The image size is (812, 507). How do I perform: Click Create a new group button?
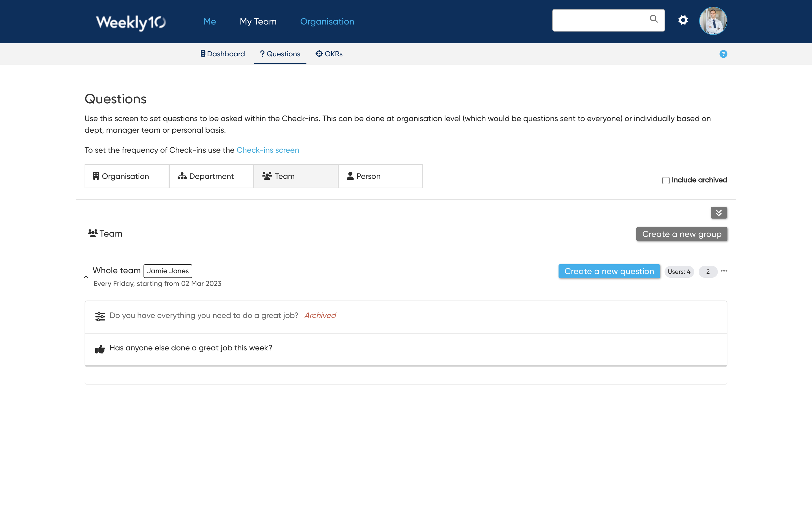coord(681,234)
